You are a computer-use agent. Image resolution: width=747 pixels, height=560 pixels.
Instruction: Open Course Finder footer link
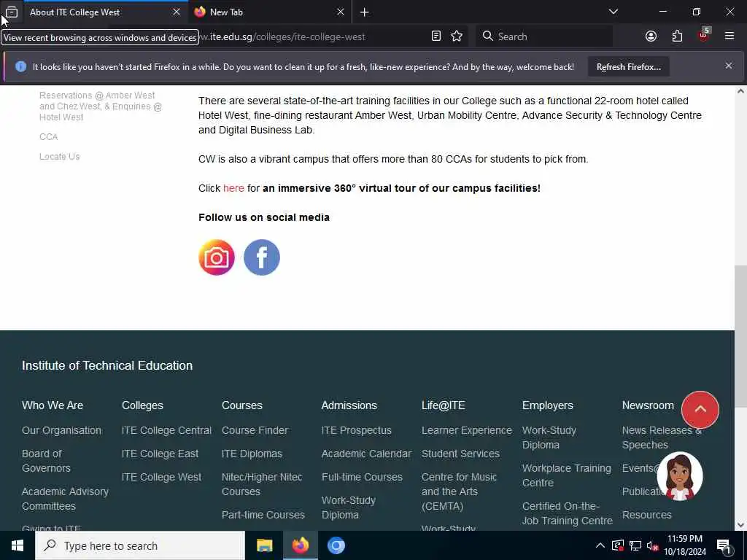coord(255,430)
